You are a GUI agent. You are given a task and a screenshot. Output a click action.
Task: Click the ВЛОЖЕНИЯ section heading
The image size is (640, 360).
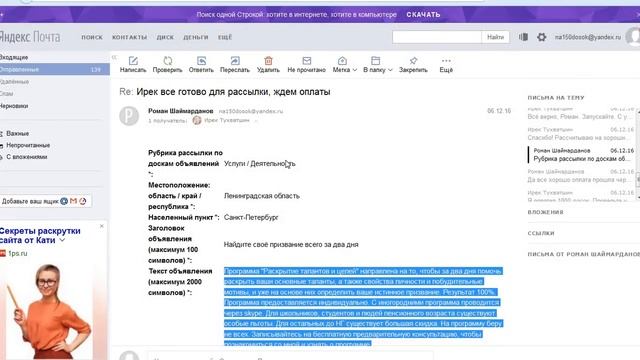coord(545,212)
